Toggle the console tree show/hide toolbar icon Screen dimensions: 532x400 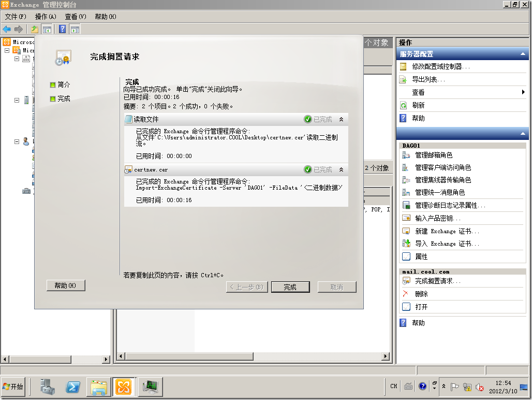pyautogui.click(x=46, y=29)
